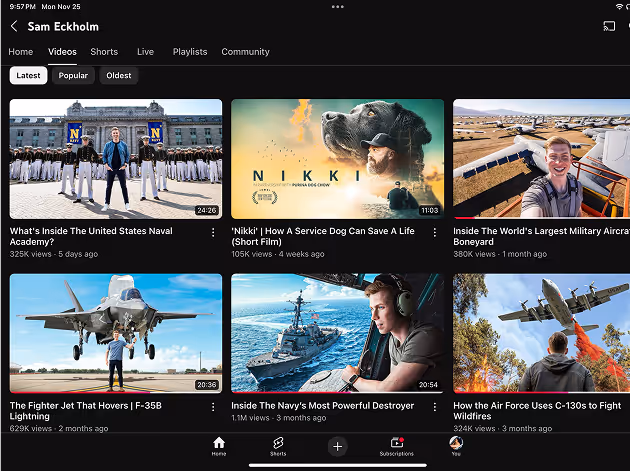Image resolution: width=630 pixels, height=471 pixels.
Task: Open the C-130 wildfire video thumbnail
Action: pos(542,333)
